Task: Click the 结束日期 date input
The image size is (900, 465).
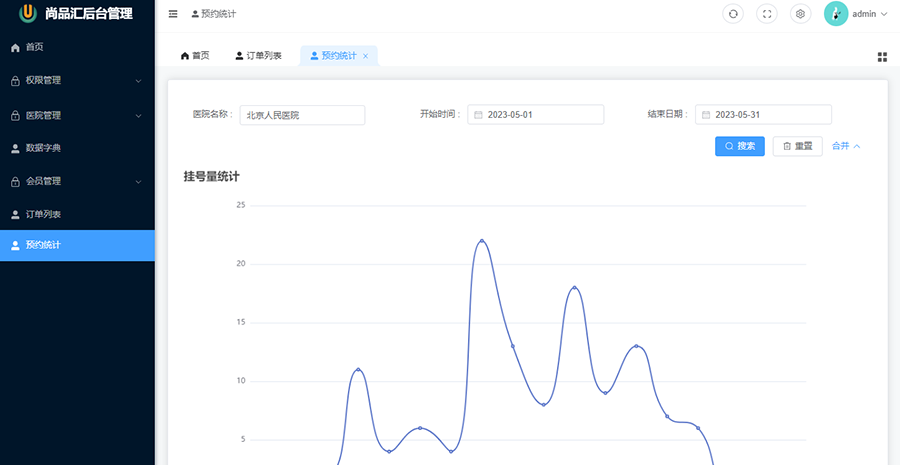Action: click(x=763, y=115)
